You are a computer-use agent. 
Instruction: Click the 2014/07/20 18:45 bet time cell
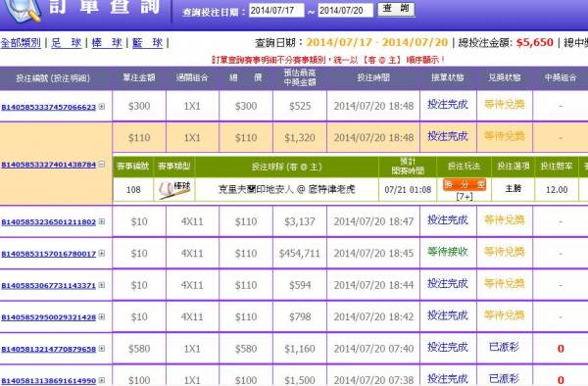tap(373, 254)
